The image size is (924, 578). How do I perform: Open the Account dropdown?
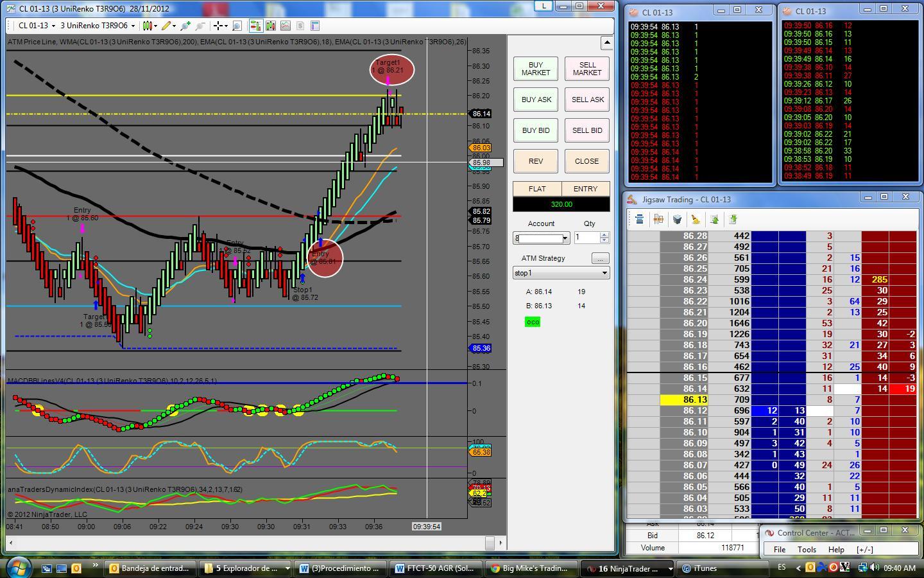click(541, 238)
